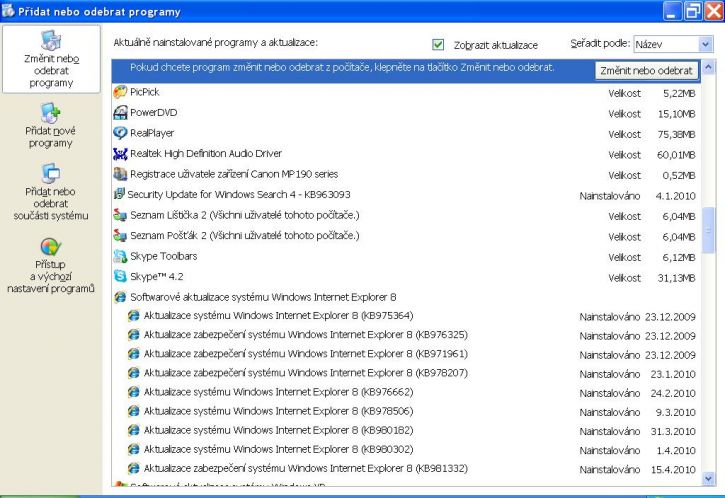Image resolution: width=725 pixels, height=498 pixels.
Task: Click the PowerDVD program icon
Action: pos(120,112)
